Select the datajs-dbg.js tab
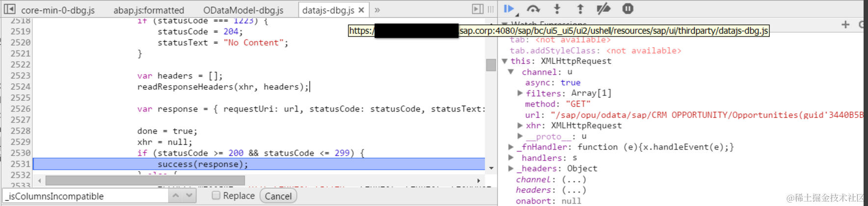 (328, 10)
